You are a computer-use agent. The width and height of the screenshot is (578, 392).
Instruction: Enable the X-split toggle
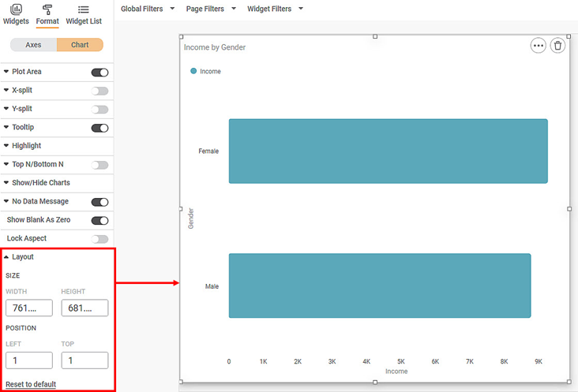coord(99,91)
